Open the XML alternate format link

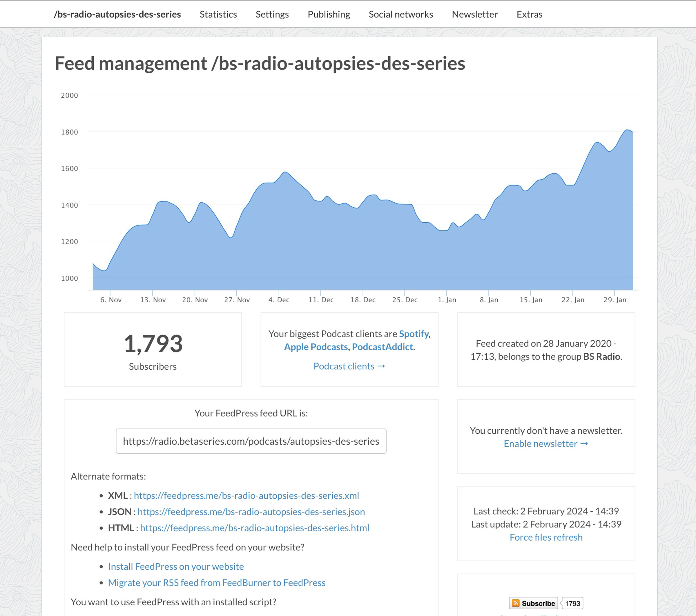coord(246,495)
